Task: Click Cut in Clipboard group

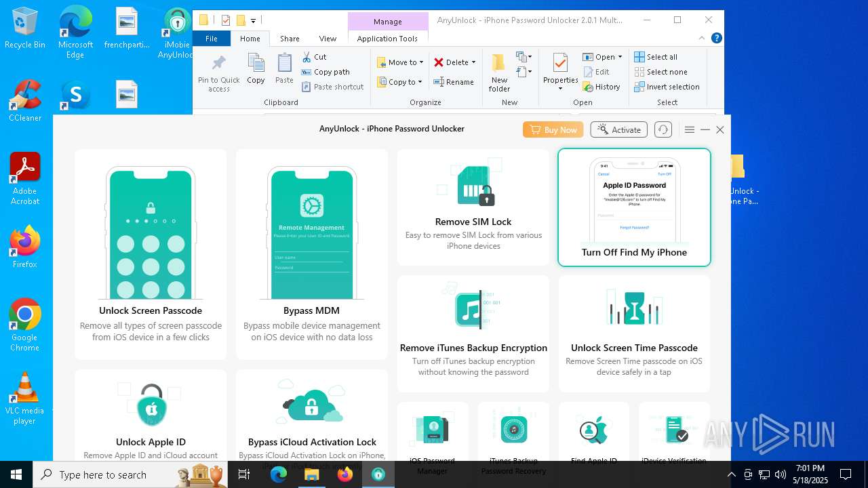Action: 314,57
